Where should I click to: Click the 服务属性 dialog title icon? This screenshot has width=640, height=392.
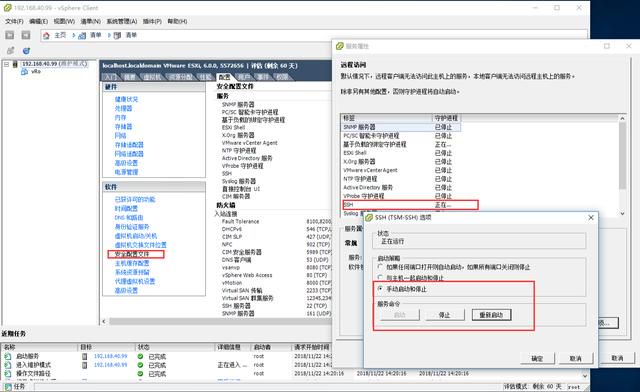pyautogui.click(x=340, y=46)
